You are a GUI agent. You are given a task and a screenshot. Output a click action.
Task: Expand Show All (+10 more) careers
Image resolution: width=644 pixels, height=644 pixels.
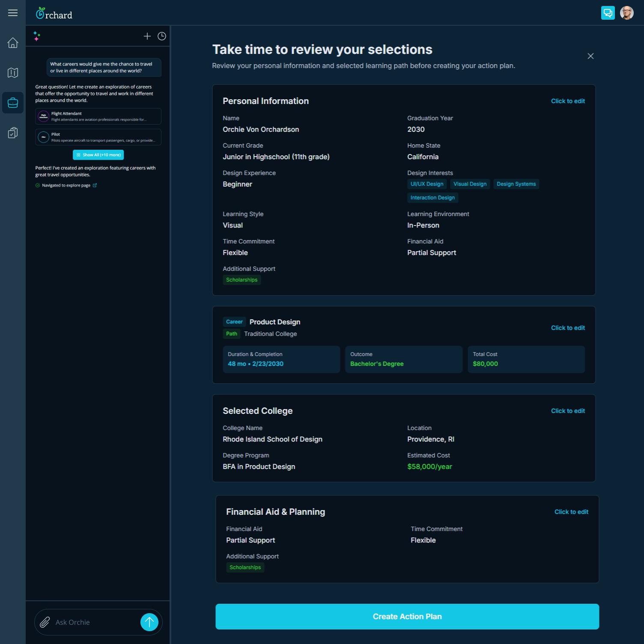[x=98, y=155]
